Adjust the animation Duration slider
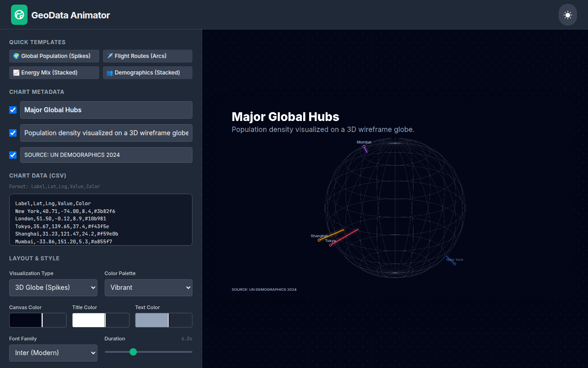This screenshot has width=588, height=368. [133, 352]
